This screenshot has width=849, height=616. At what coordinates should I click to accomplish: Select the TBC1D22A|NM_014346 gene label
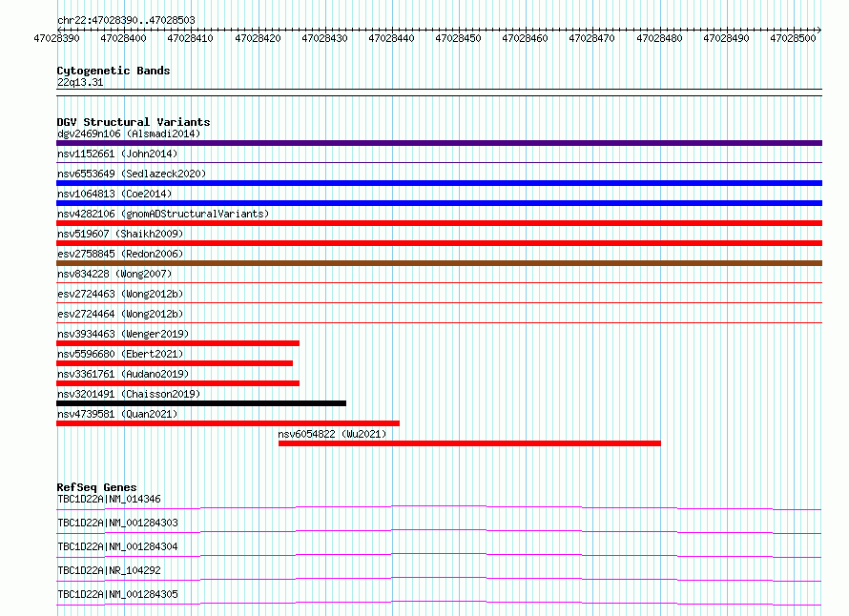109,499
